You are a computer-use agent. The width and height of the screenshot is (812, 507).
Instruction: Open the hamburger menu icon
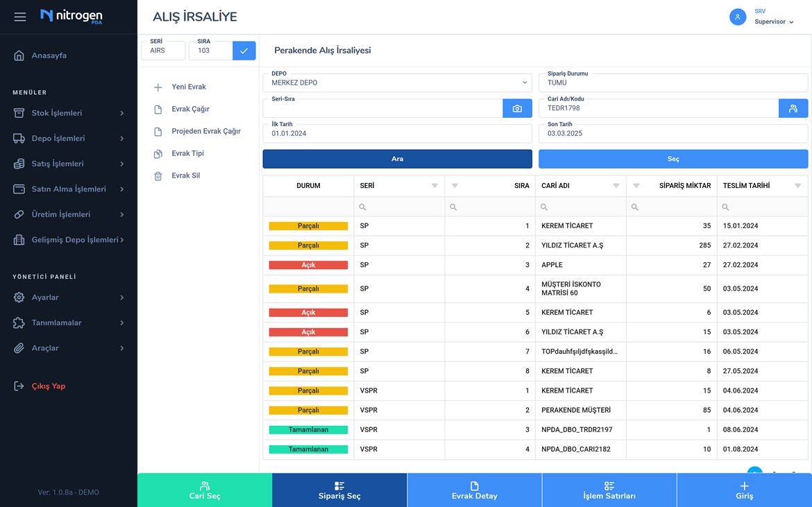[20, 17]
